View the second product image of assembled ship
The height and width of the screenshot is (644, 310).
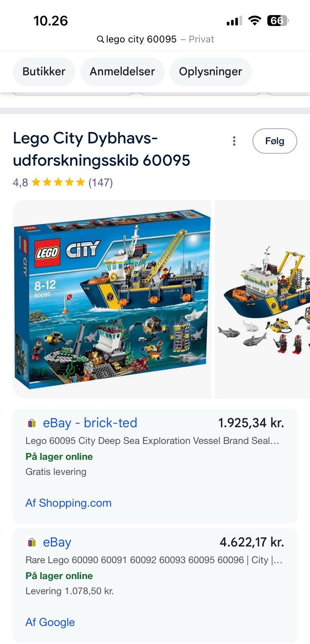tap(262, 299)
